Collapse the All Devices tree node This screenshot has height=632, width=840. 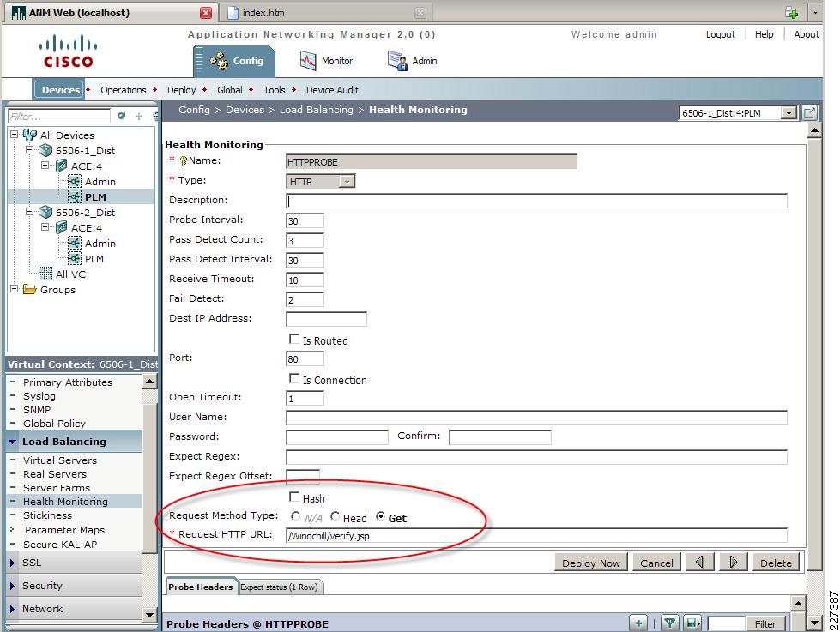pos(14,134)
